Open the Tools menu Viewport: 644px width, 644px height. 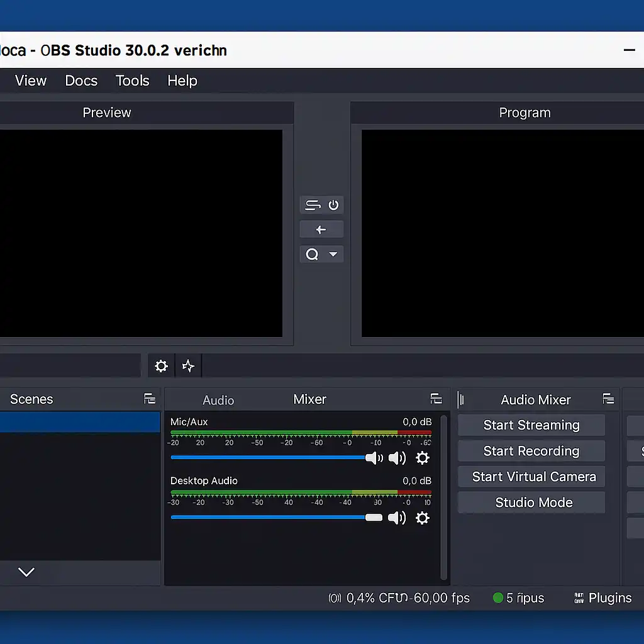(x=132, y=80)
